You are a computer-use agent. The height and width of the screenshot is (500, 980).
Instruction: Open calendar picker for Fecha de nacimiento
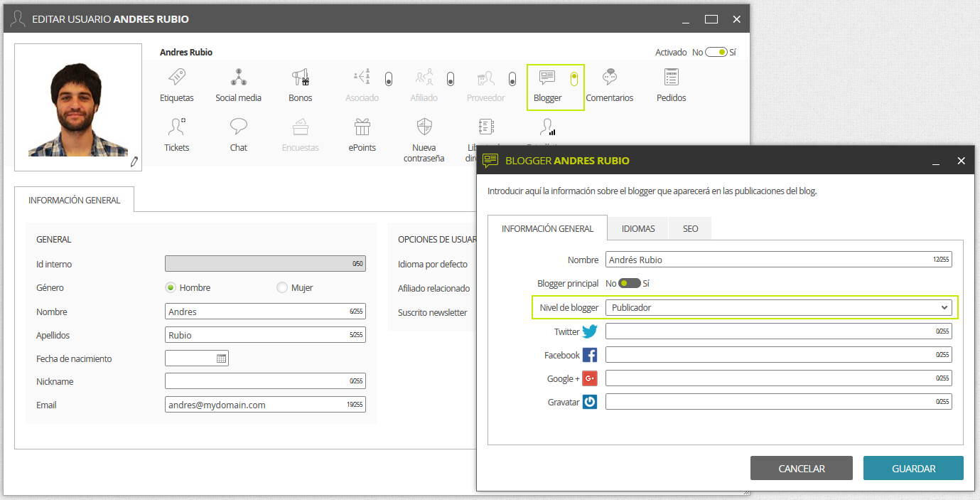click(x=222, y=358)
